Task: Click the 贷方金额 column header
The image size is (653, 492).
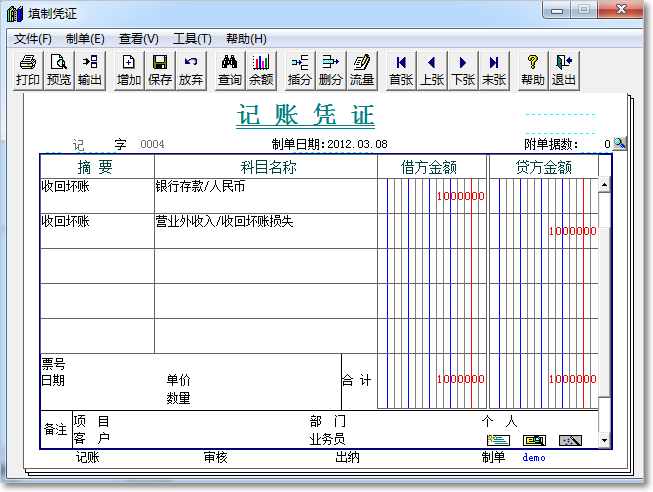Action: (543, 167)
